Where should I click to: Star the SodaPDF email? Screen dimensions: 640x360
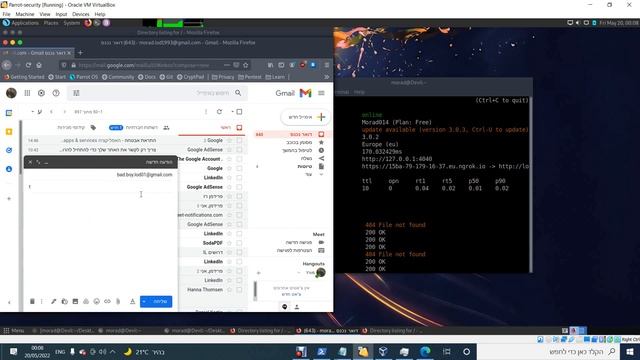[229, 243]
